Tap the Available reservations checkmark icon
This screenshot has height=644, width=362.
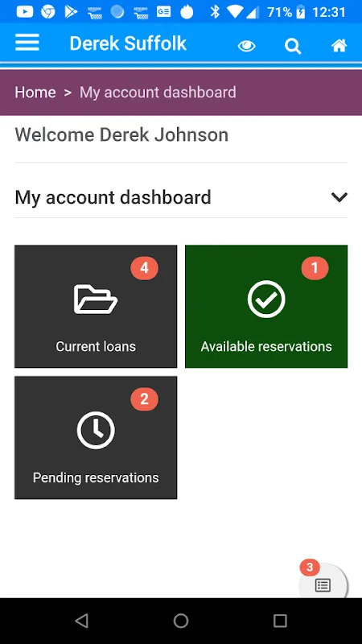(266, 299)
